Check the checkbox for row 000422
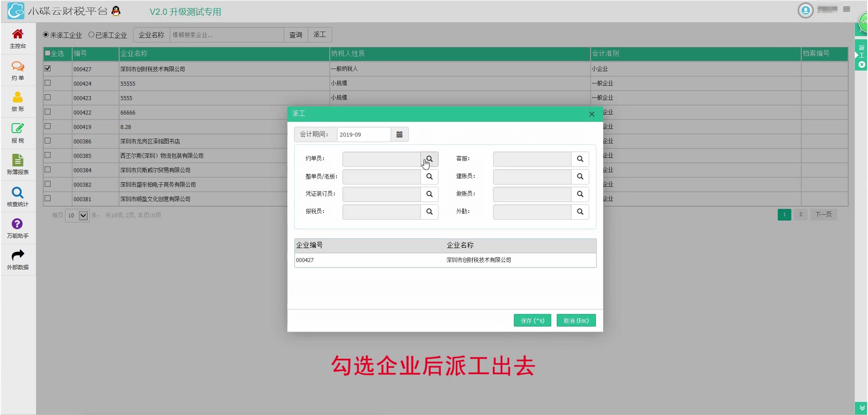Viewport: 868px width, 415px height. click(48, 112)
